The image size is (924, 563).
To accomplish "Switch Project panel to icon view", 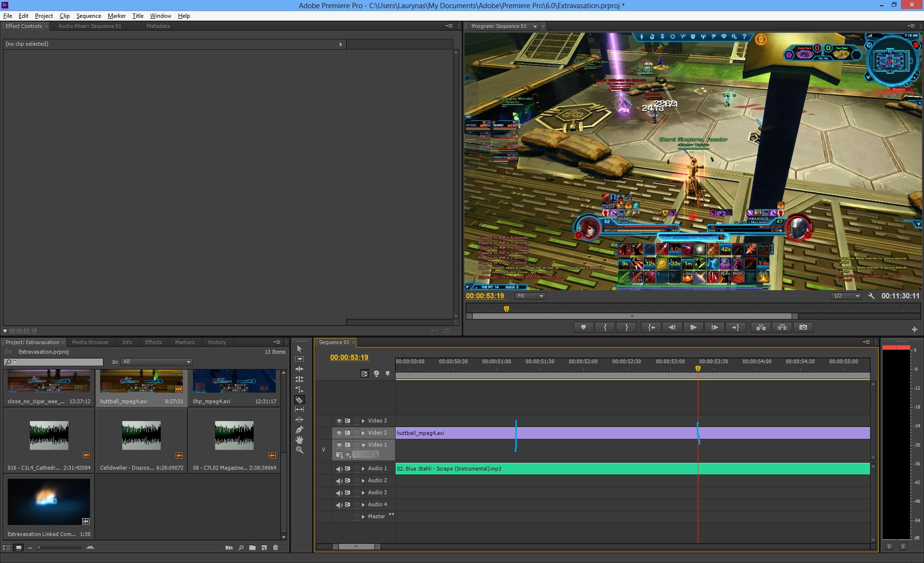I will tap(18, 548).
